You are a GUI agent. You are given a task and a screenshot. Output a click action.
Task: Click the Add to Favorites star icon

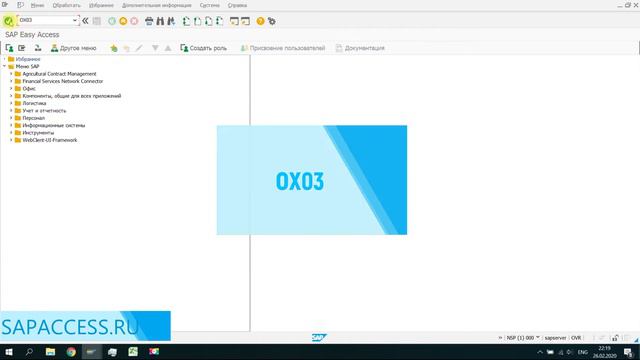tap(114, 48)
